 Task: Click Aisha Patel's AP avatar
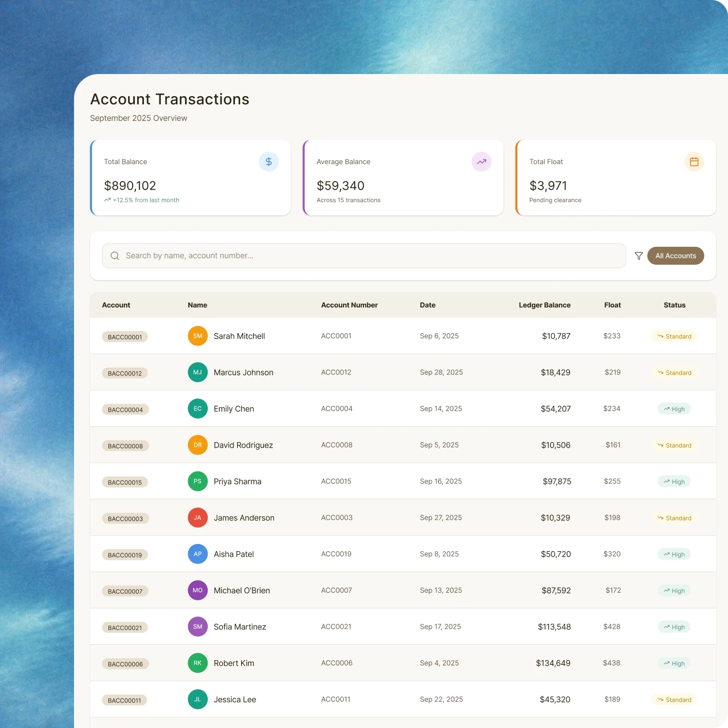tap(198, 554)
